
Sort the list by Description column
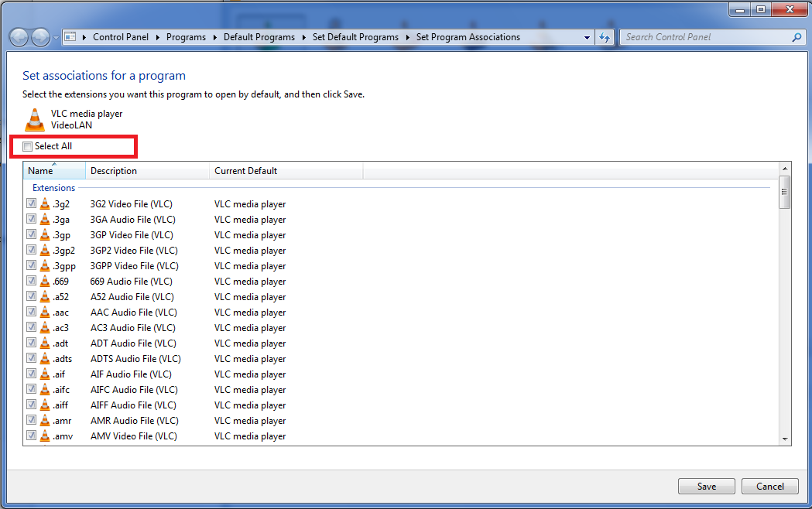pyautogui.click(x=147, y=171)
